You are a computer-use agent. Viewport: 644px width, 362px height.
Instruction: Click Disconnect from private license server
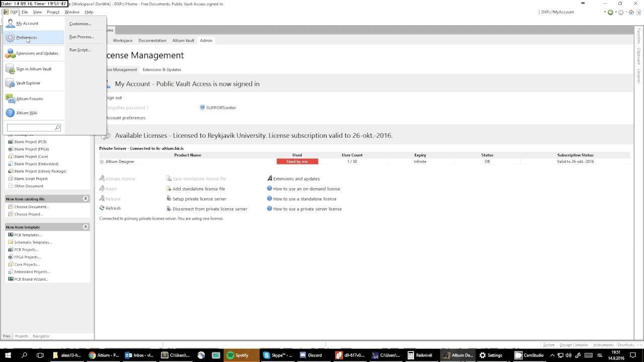pos(207,209)
